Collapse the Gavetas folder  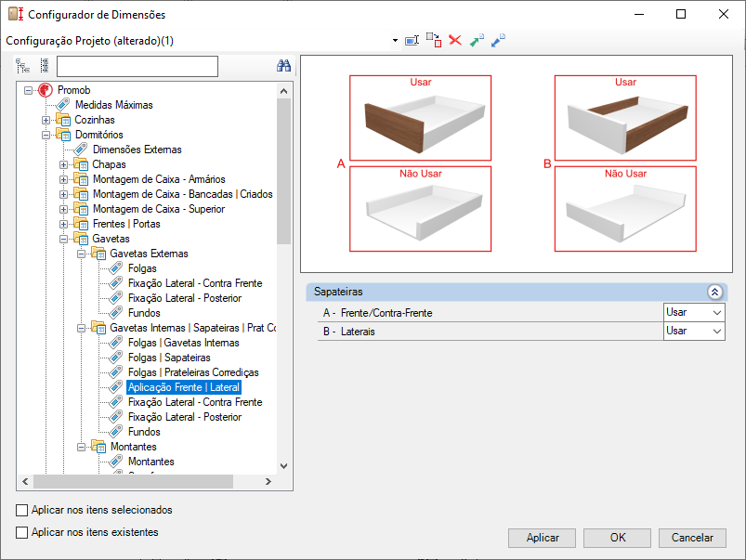[64, 239]
